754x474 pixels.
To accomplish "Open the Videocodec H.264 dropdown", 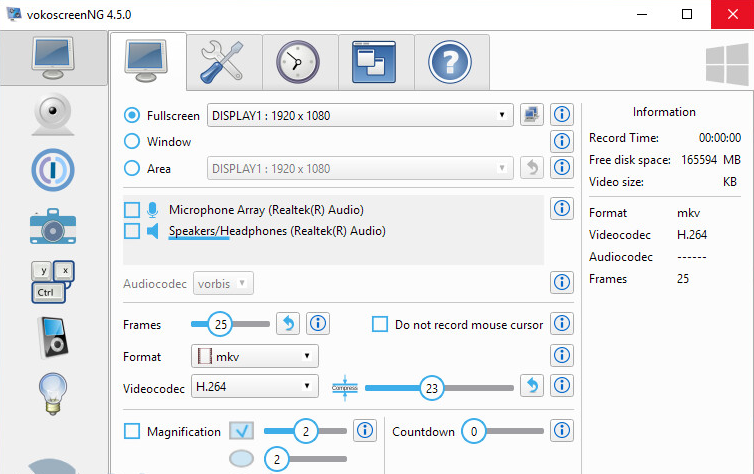I will [x=254, y=387].
